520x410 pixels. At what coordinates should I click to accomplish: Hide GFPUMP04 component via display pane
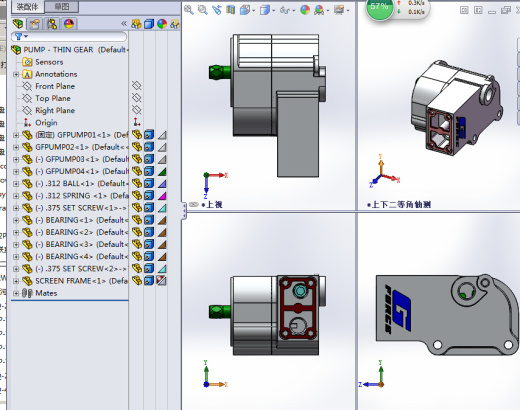pyautogui.click(x=137, y=171)
